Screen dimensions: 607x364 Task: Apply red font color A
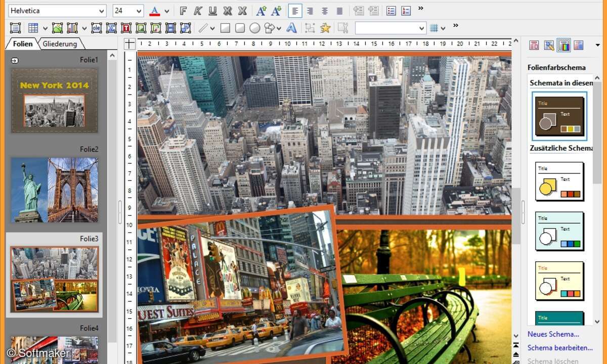[155, 11]
